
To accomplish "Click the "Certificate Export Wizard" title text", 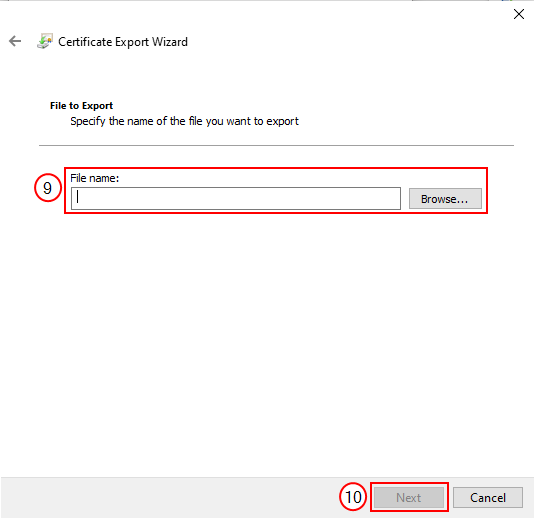I will point(123,42).
